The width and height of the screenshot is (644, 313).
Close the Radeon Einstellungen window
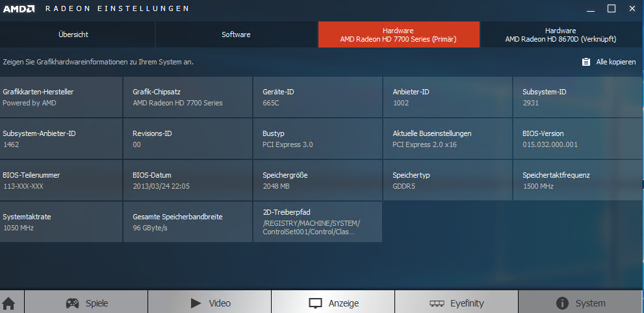coord(632,8)
